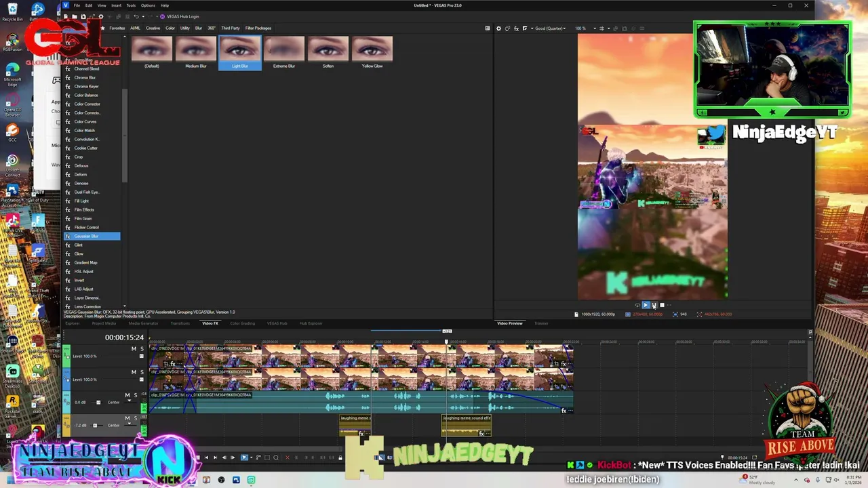
Task: Click the 0.0 dB volume slider handle
Action: [98, 403]
